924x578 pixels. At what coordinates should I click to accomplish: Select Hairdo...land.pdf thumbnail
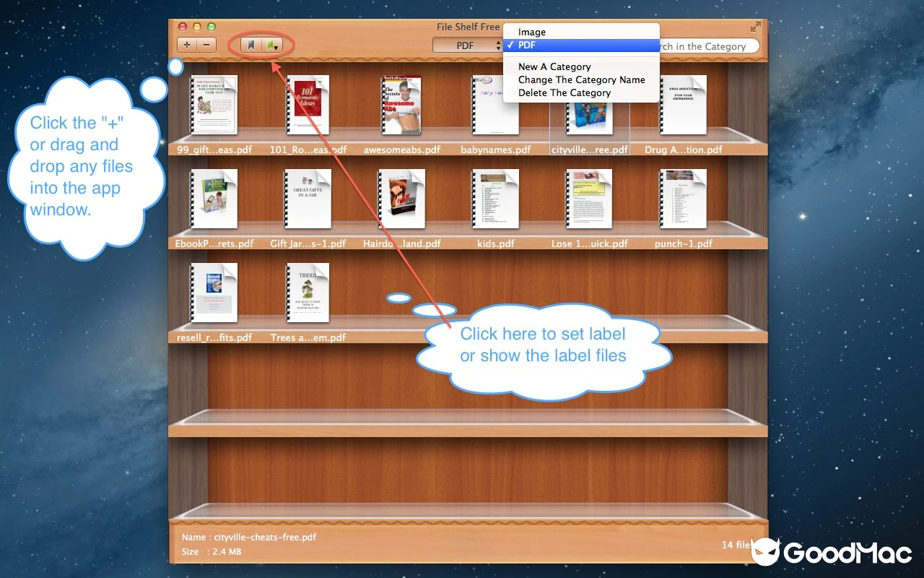[401, 199]
